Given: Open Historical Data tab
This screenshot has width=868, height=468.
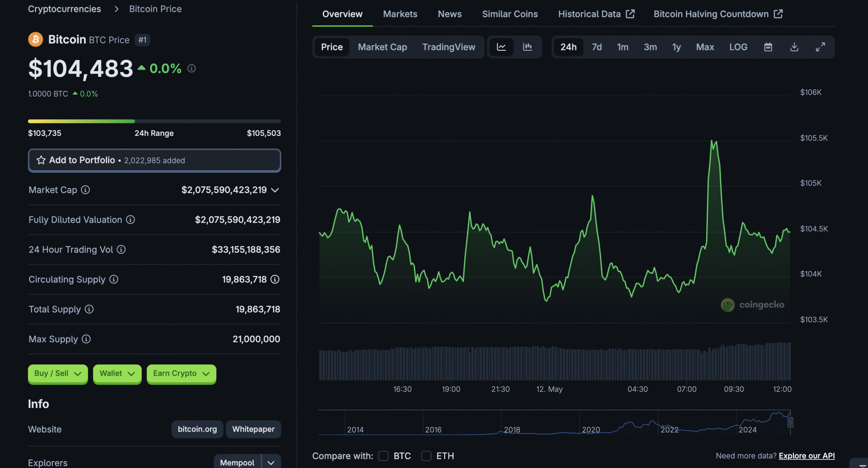Looking at the screenshot, I should coord(596,14).
